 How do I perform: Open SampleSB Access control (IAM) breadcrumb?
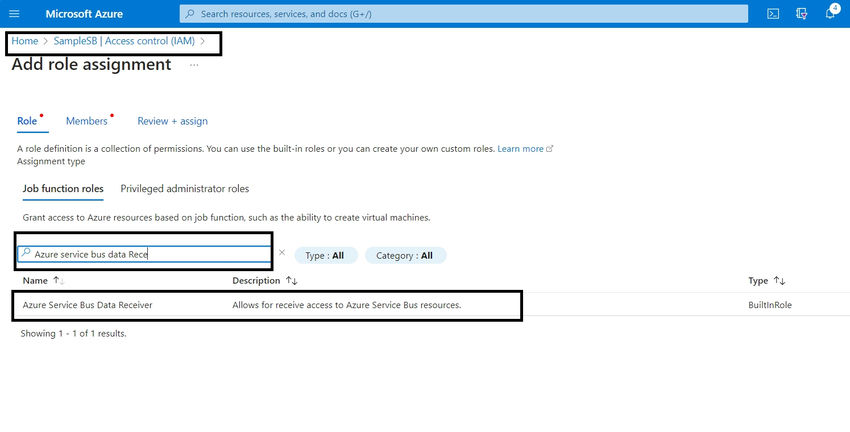[124, 41]
